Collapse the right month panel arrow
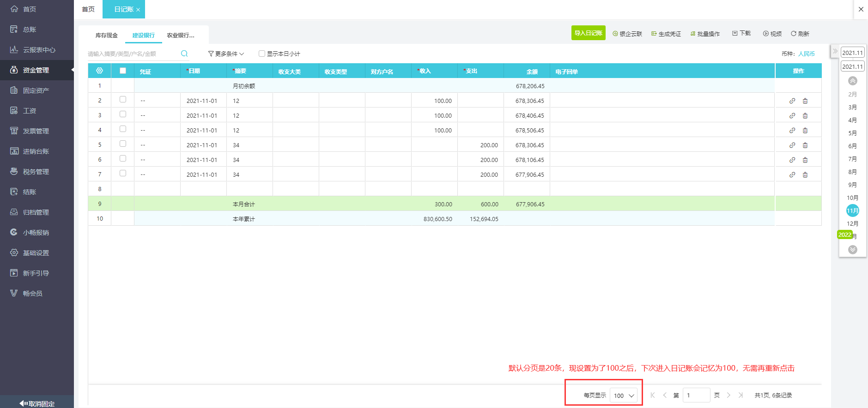 coord(835,51)
